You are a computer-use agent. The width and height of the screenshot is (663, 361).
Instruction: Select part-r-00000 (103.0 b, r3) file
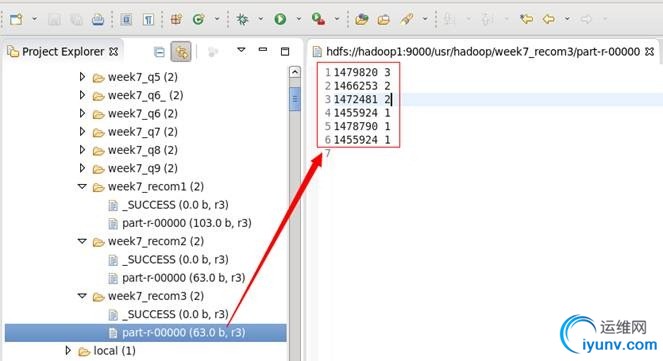[187, 223]
